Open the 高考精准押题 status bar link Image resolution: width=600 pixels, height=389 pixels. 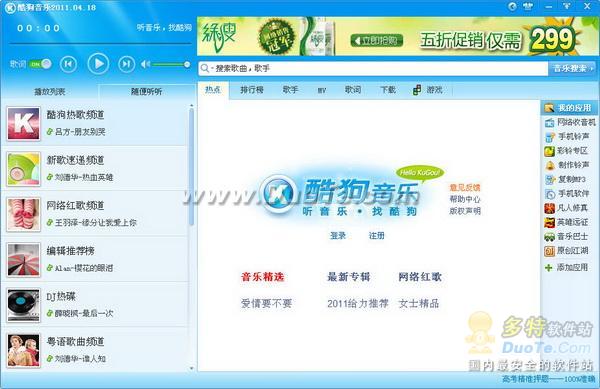pyautogui.click(x=549, y=379)
